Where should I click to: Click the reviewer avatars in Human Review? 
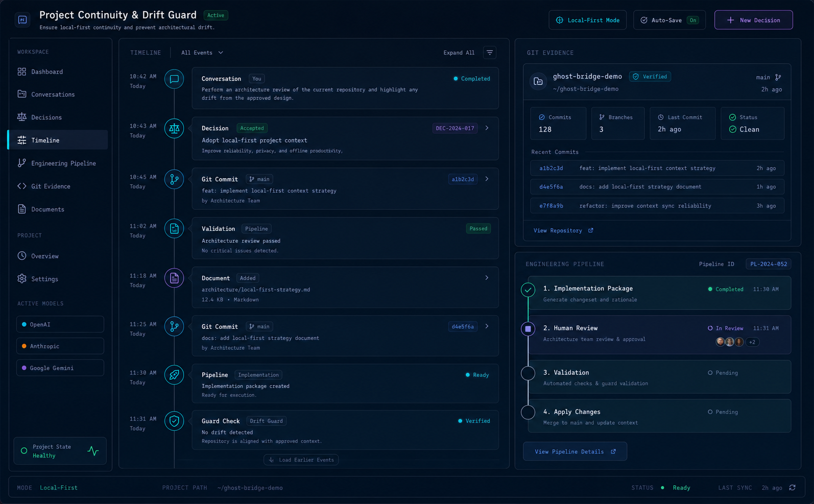tap(730, 342)
